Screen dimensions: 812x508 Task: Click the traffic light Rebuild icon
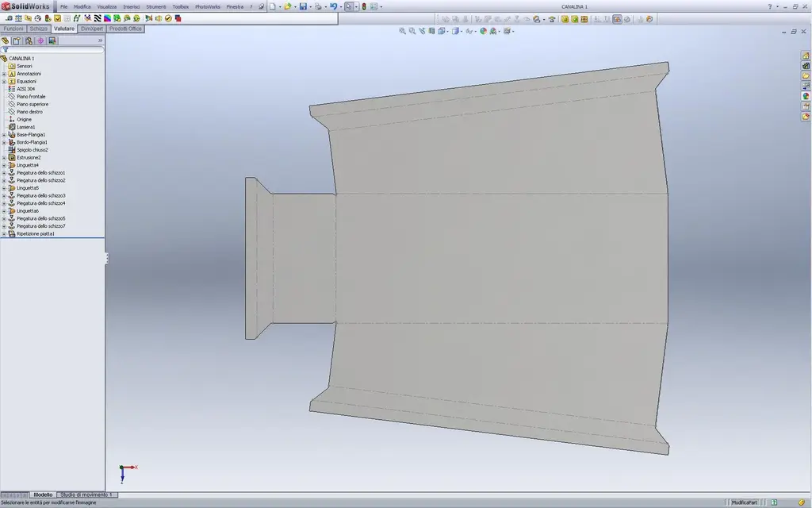click(364, 6)
